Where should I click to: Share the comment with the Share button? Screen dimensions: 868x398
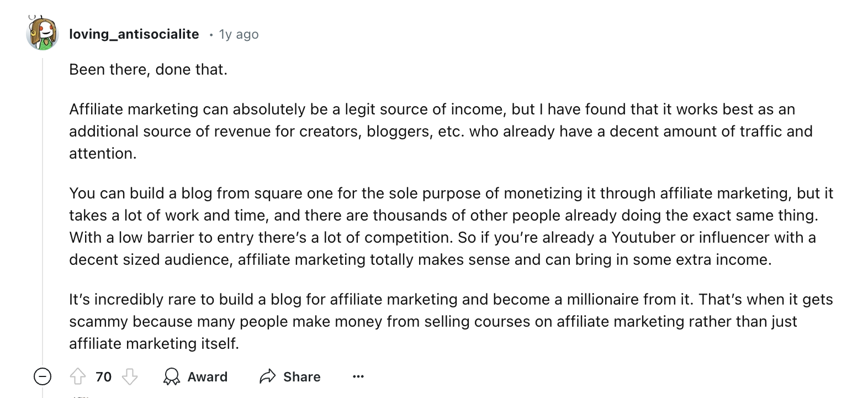(303, 376)
